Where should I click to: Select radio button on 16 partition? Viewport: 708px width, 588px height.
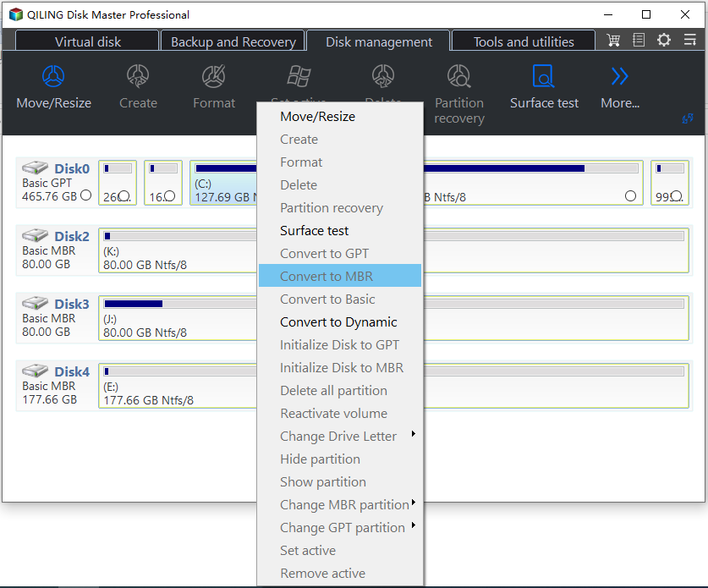click(169, 196)
